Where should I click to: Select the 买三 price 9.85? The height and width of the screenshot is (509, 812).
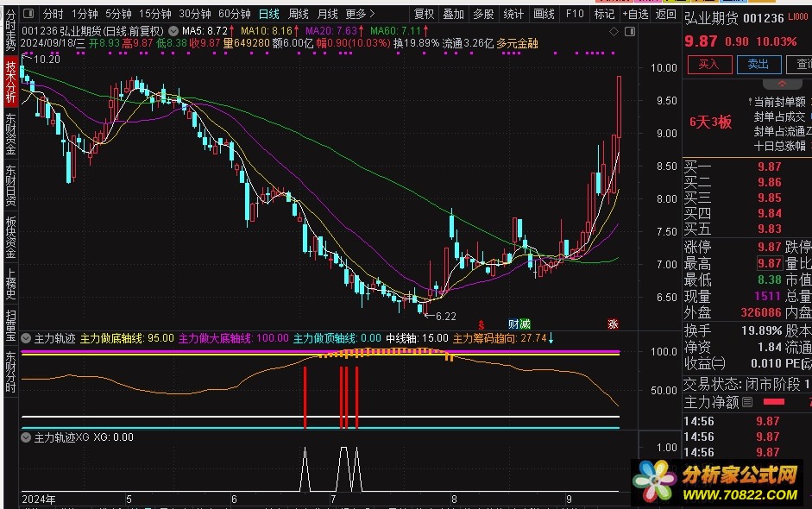coord(769,198)
